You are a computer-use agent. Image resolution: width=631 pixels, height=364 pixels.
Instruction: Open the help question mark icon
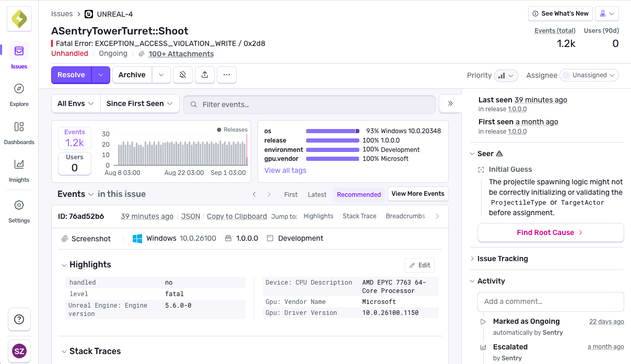[19, 319]
